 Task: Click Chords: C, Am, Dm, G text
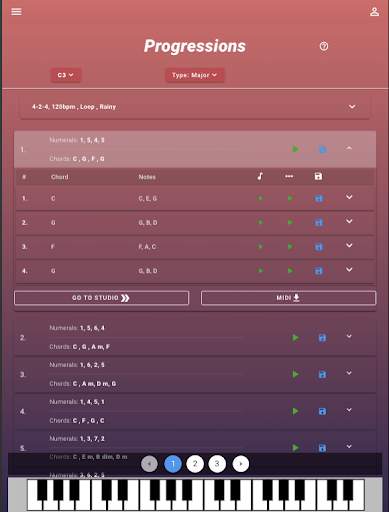point(83,384)
